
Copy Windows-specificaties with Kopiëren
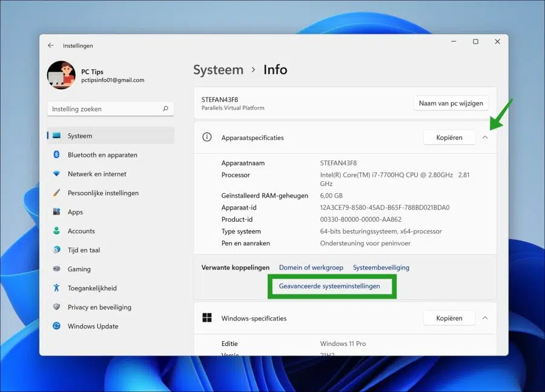coord(449,318)
